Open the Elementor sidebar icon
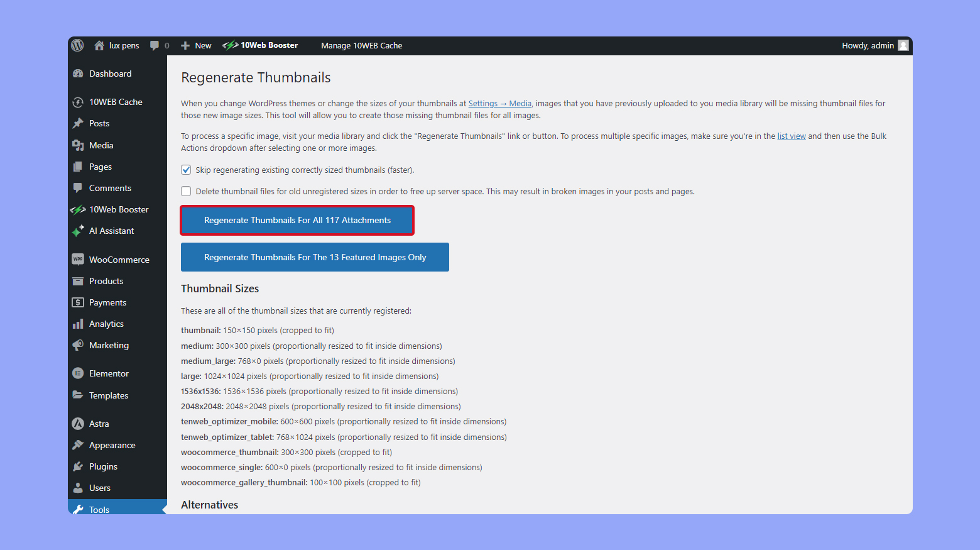Image resolution: width=980 pixels, height=550 pixels. point(78,373)
